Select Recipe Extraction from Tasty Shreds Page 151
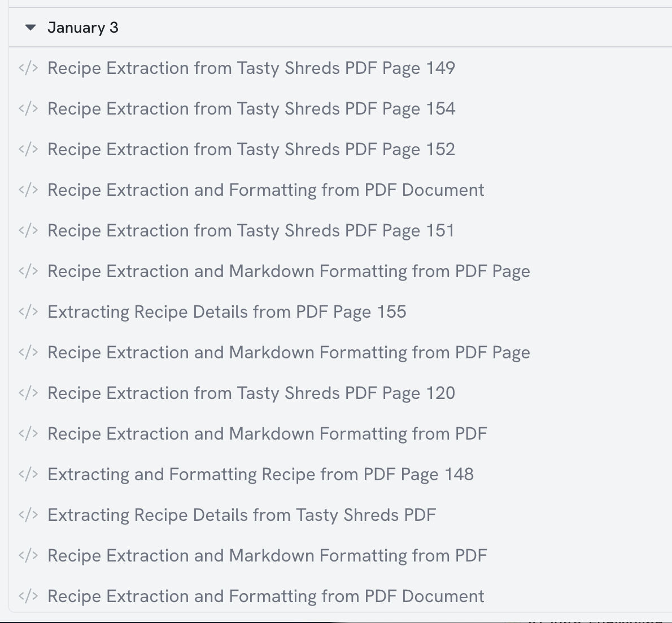 pos(251,231)
